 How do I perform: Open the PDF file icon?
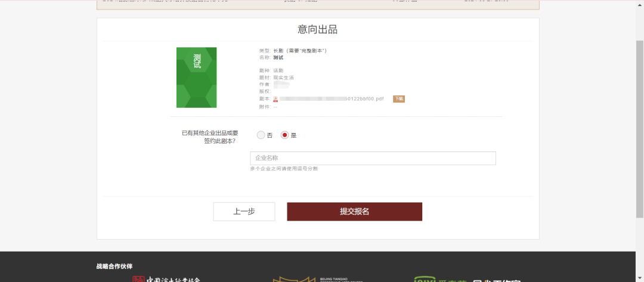(276, 99)
